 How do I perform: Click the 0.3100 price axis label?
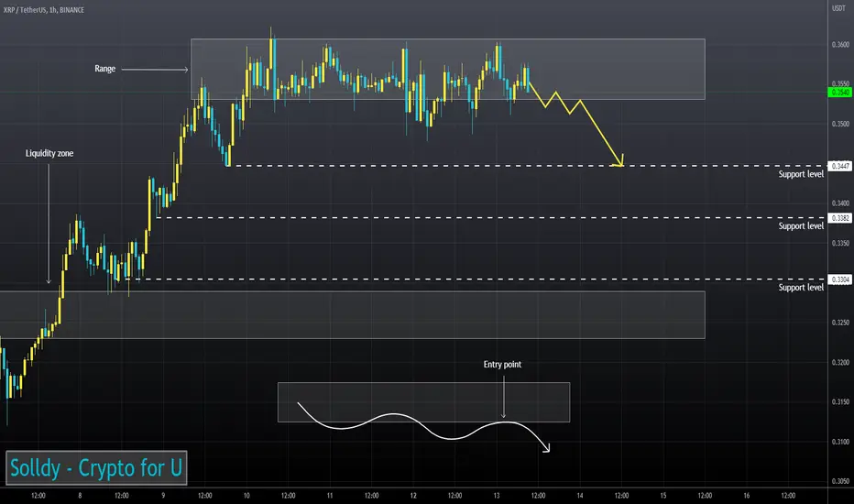click(840, 442)
